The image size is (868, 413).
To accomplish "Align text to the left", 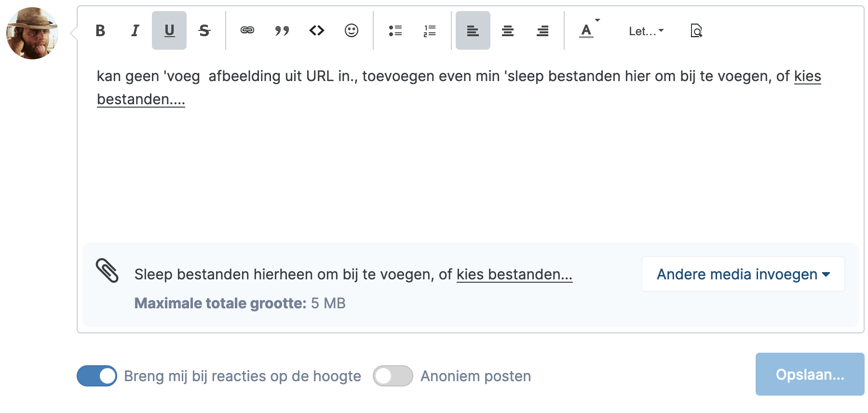I will coord(473,30).
